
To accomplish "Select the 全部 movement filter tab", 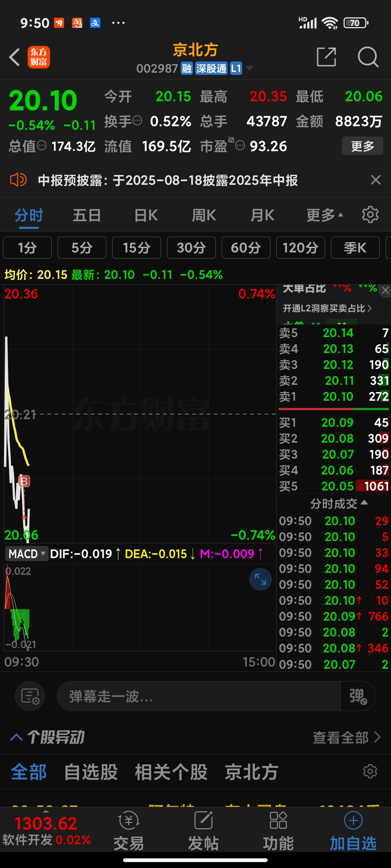I will click(x=29, y=772).
